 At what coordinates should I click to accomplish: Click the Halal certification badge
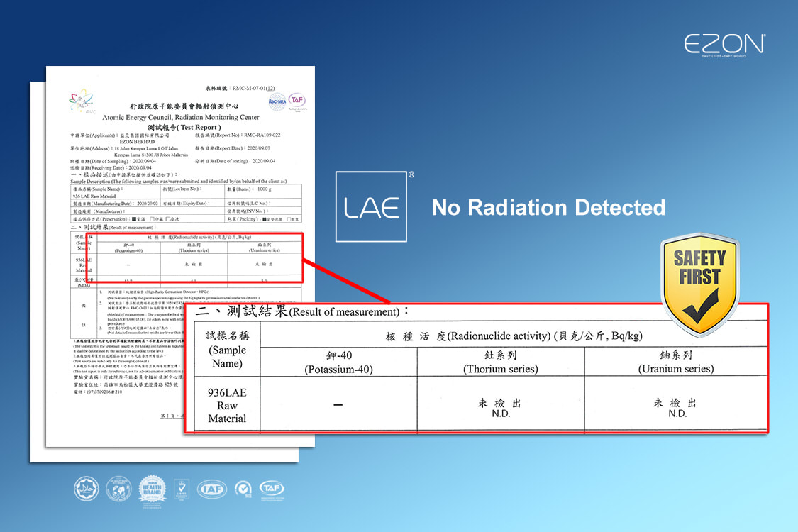click(86, 489)
